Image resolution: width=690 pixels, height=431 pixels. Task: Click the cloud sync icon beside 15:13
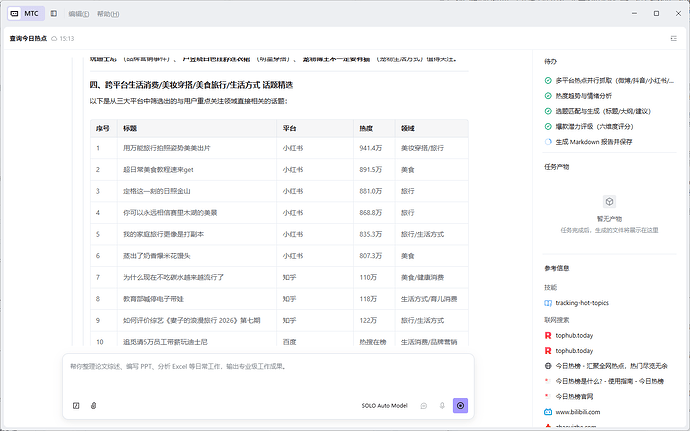pos(54,39)
